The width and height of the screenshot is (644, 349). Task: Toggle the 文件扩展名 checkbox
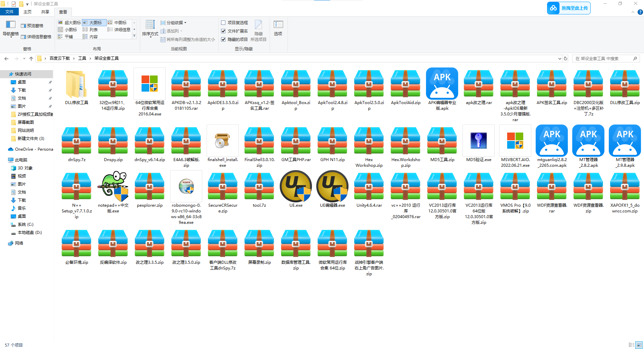coord(223,31)
